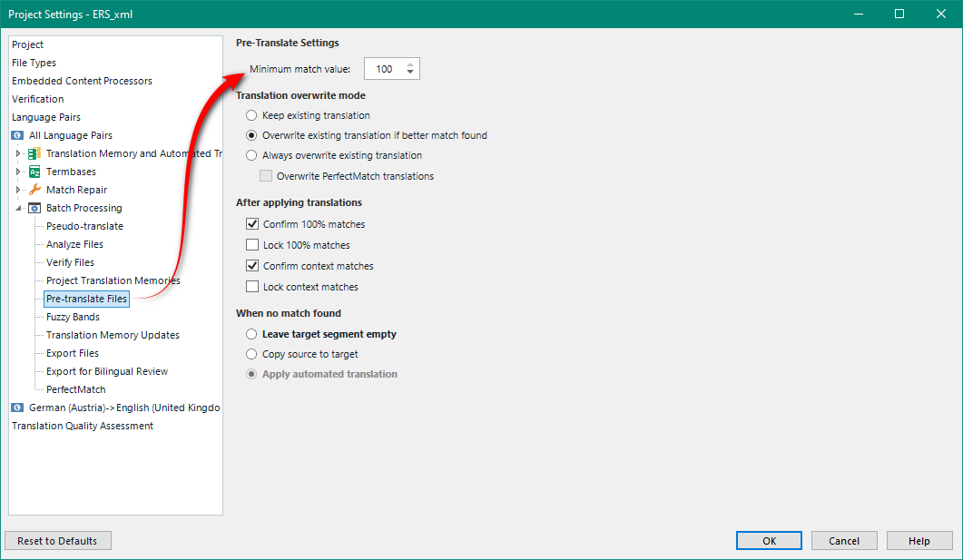Collapse the Batch Processing tree node
The width and height of the screenshot is (963, 560).
coord(18,208)
